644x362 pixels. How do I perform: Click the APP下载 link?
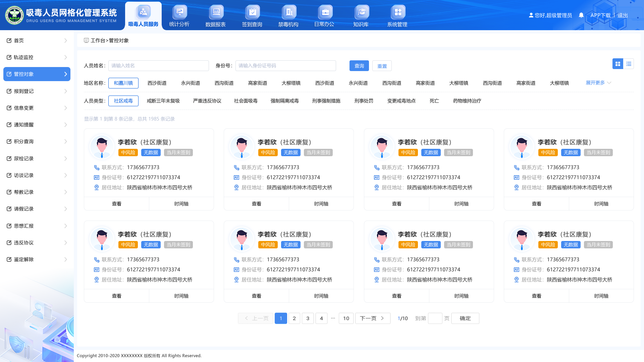click(x=600, y=15)
